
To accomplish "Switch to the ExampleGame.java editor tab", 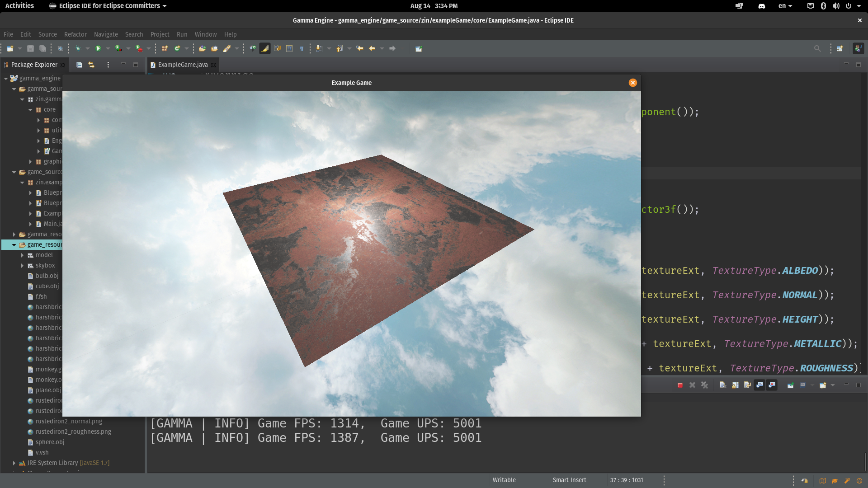I will tap(183, 65).
